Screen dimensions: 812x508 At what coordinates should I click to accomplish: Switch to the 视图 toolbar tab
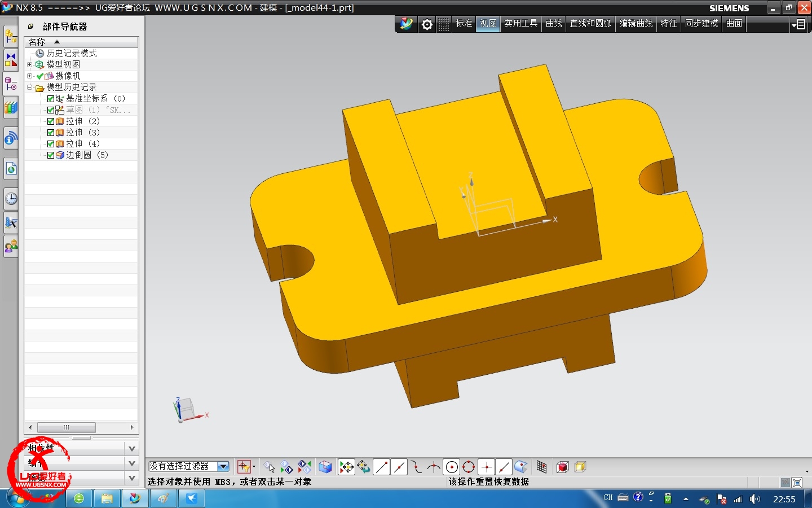coord(488,24)
